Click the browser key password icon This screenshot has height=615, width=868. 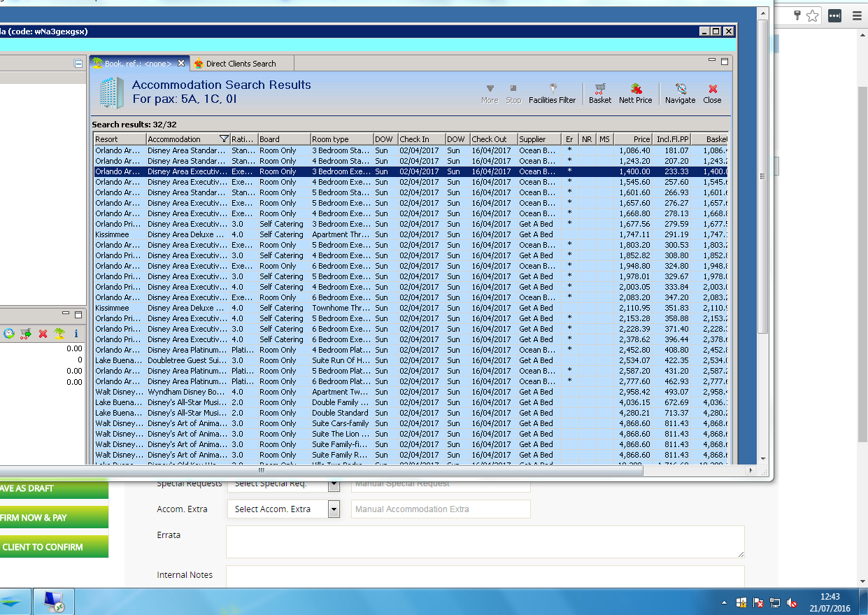[x=797, y=15]
